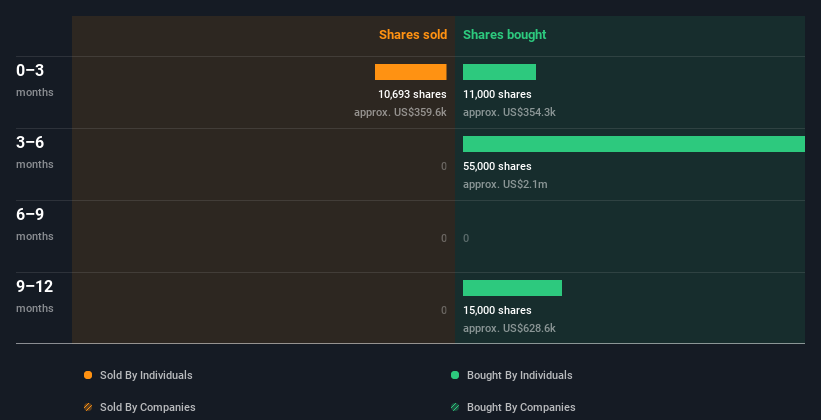
Task: Select the Sold By Companies legend label
Action: click(x=148, y=407)
